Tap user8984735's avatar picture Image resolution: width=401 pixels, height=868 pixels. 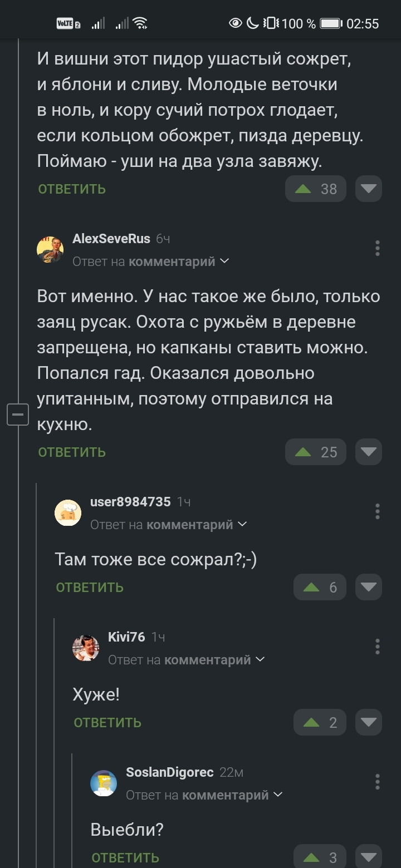[x=68, y=512]
